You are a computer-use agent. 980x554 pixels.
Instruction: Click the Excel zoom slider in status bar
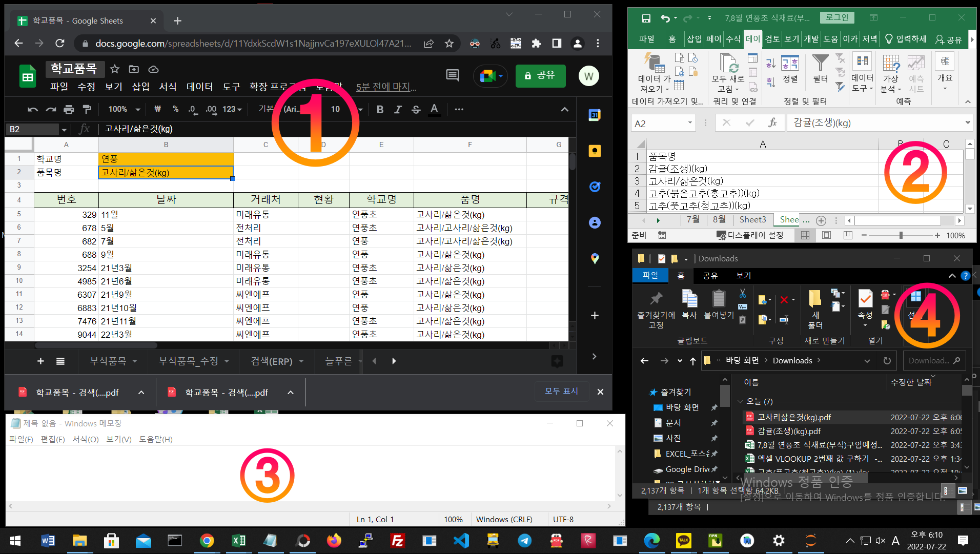point(901,235)
